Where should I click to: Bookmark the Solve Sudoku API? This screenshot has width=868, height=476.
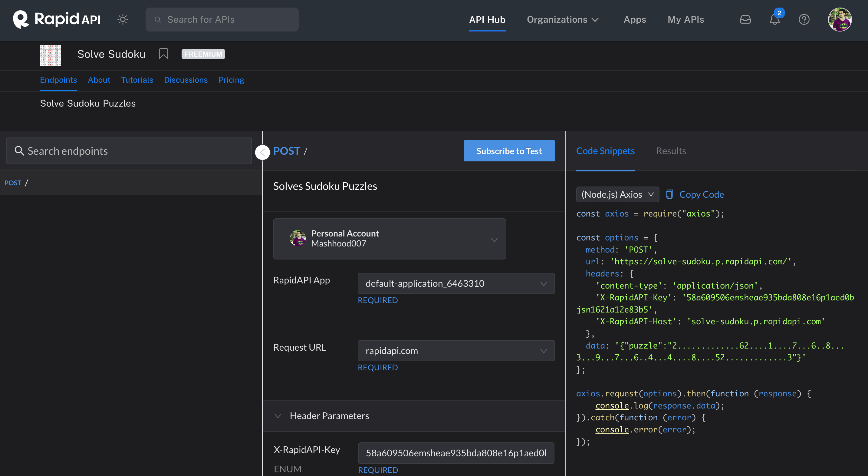163,54
